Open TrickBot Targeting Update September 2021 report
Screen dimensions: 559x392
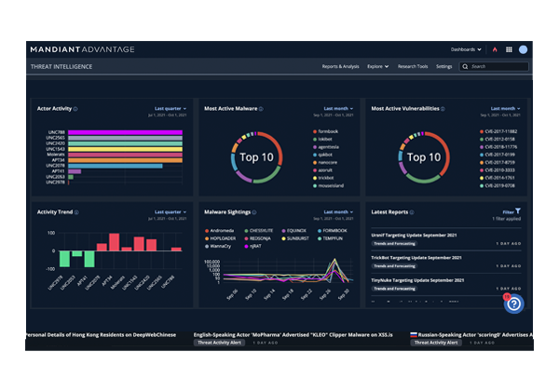pyautogui.click(x=416, y=258)
